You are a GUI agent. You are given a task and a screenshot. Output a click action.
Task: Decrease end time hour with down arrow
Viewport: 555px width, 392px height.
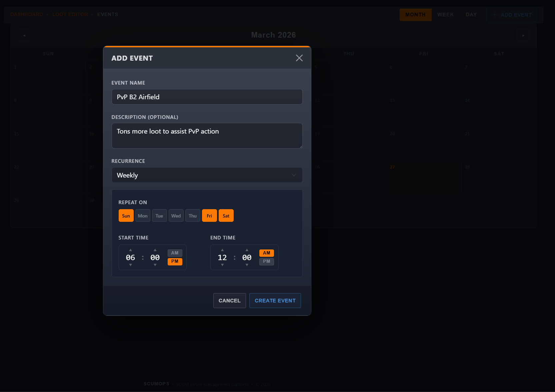tap(222, 265)
